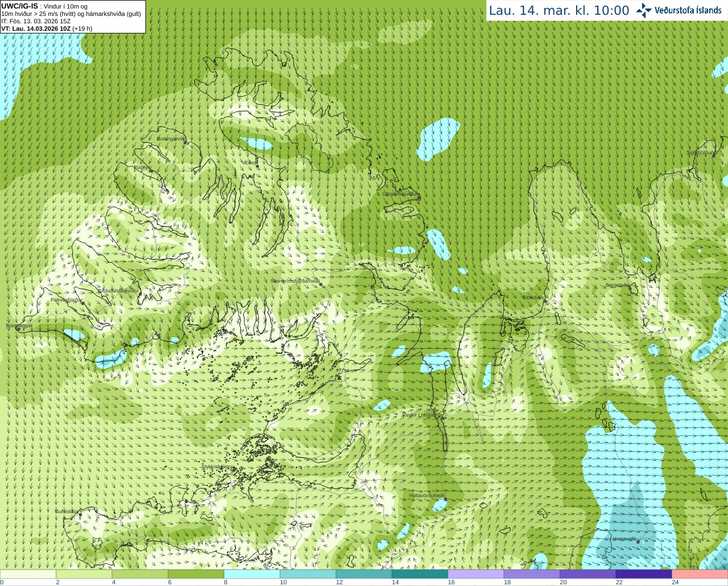This screenshot has height=586, width=728.
Task: Pick the 18–20 m/s purple swatch
Action: [532, 574]
